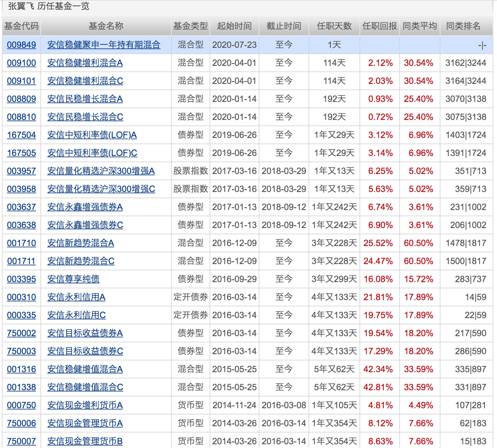Click the 任职天数 column header
Screen dimensions: 497x448
334,26
